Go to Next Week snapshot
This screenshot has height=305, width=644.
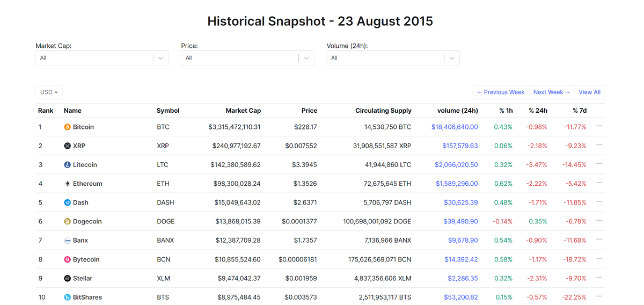(x=552, y=92)
